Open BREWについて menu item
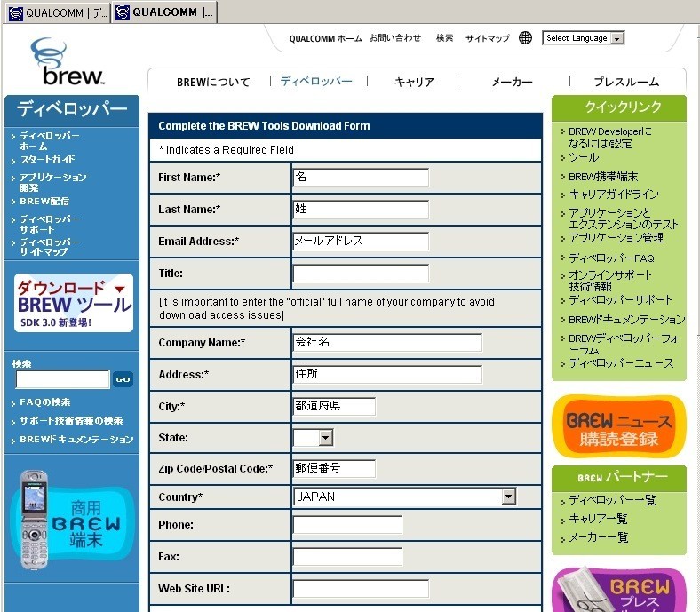 [213, 82]
